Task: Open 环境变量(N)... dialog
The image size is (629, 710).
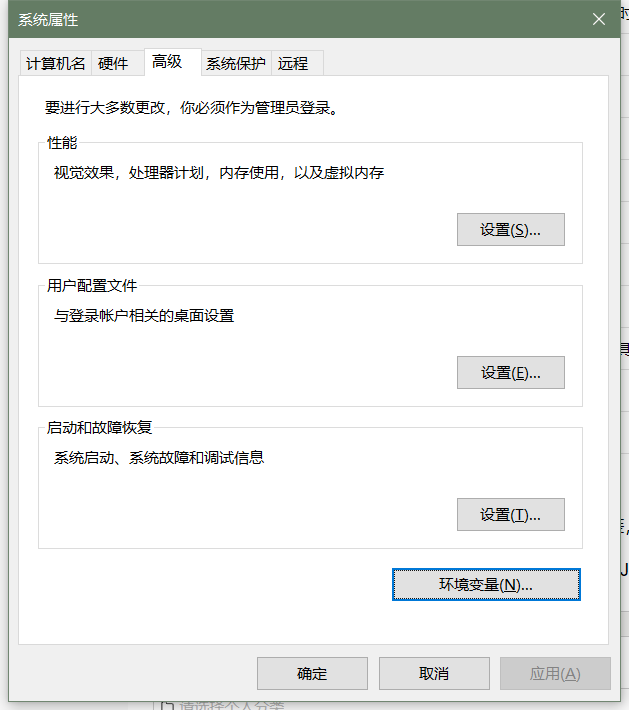Action: [486, 585]
